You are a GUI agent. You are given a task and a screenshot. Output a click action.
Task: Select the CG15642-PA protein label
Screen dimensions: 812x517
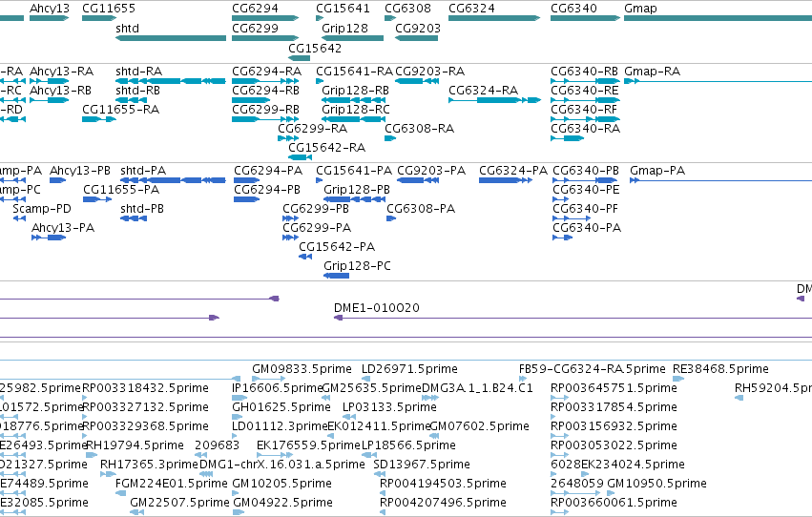[337, 247]
